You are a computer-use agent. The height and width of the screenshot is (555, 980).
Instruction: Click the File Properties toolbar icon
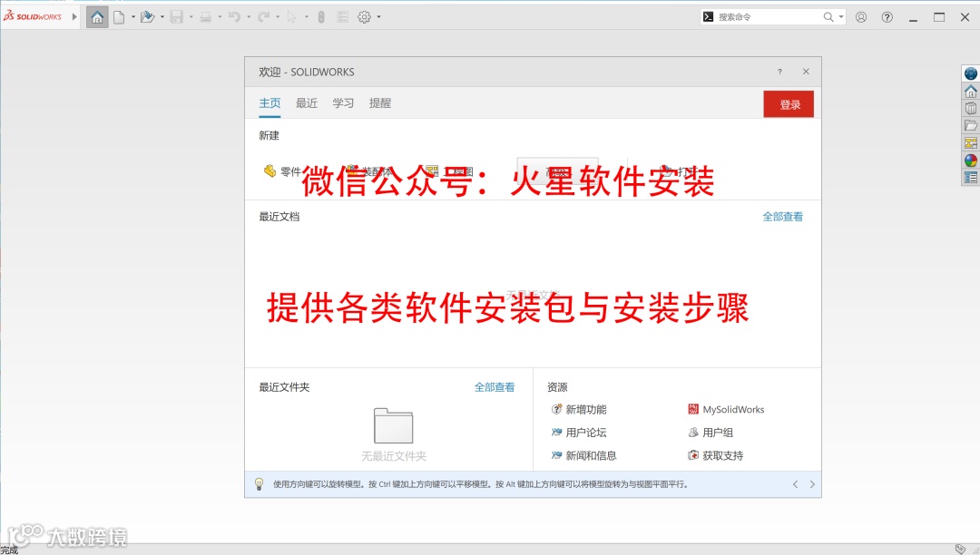342,17
